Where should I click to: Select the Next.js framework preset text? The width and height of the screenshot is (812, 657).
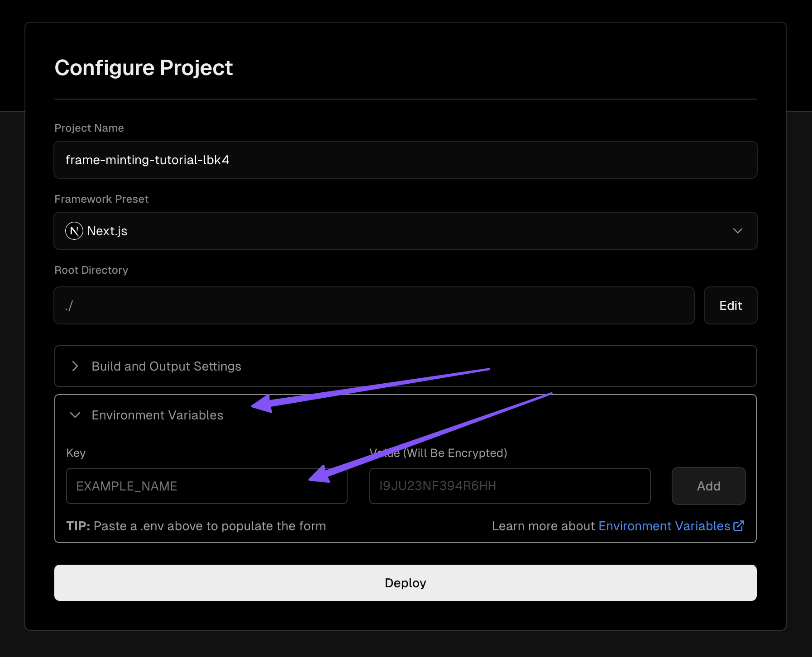coord(107,231)
